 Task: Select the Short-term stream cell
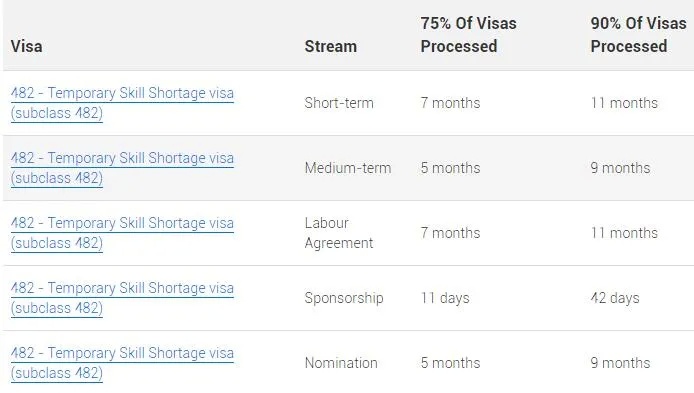point(339,103)
